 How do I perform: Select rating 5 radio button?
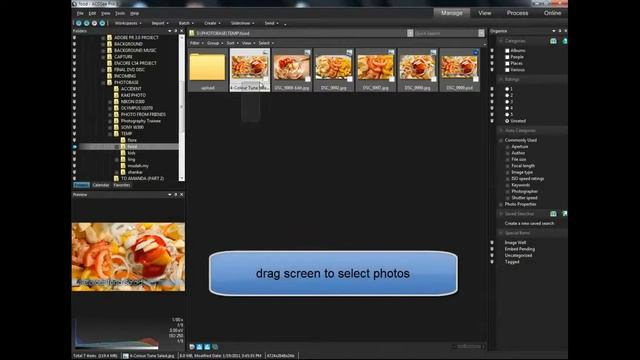pos(507,115)
